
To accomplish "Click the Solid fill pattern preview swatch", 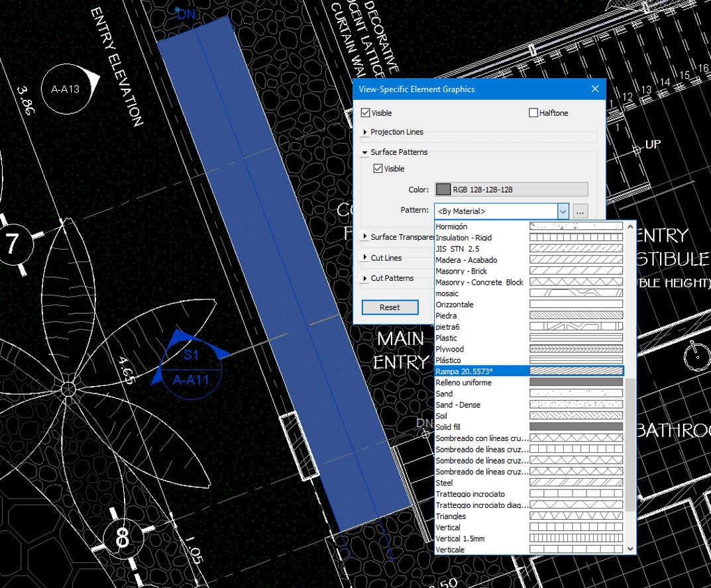I will tap(575, 427).
